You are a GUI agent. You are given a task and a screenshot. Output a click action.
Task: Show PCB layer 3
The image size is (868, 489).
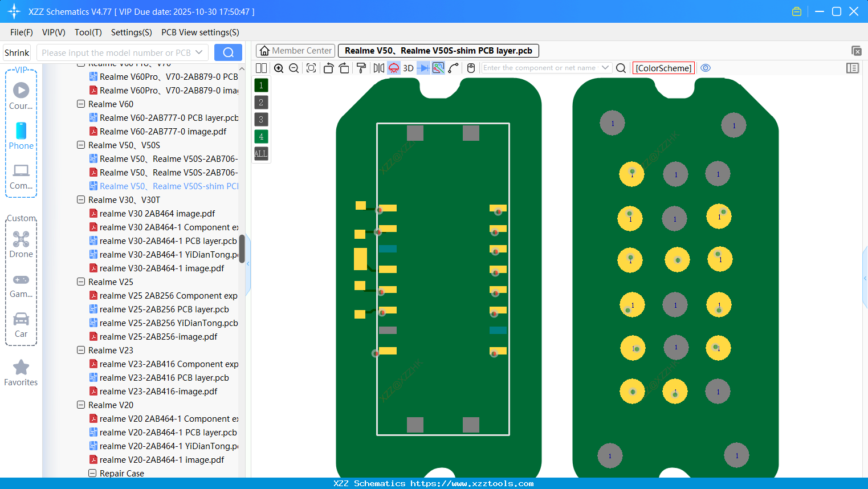[261, 120]
